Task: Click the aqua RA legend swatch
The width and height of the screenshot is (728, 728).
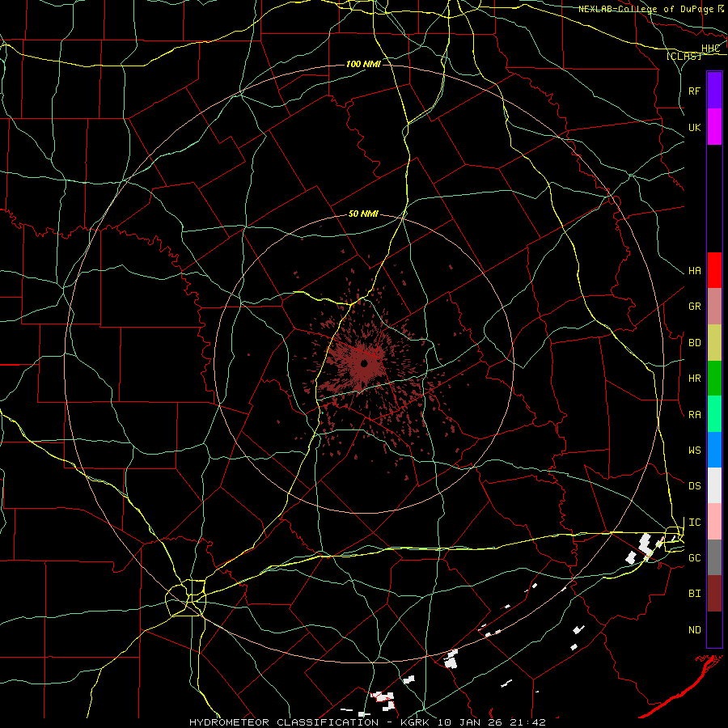Action: 714,414
